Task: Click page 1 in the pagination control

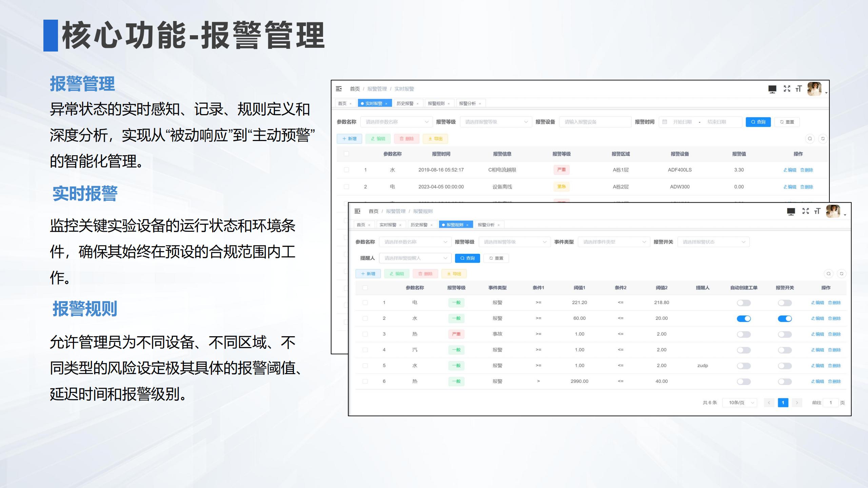Action: (783, 403)
